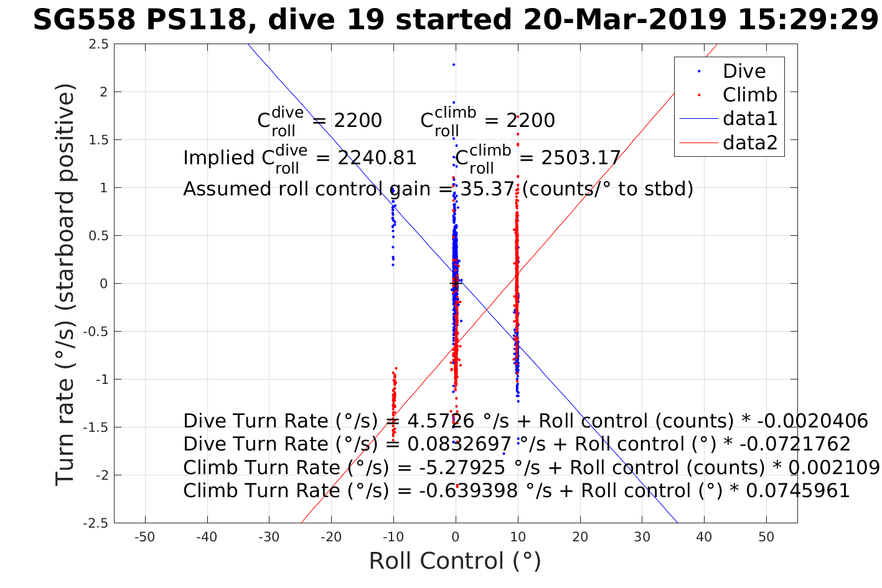
Task: Select the y-axis tick label '2.5'
Action: (98, 44)
